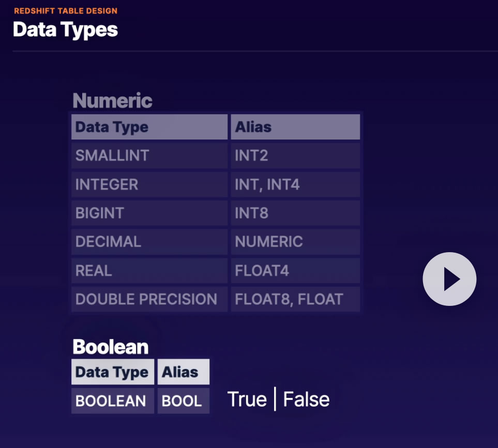Click the Boolean section heading
The height and width of the screenshot is (448, 498).
(110, 346)
